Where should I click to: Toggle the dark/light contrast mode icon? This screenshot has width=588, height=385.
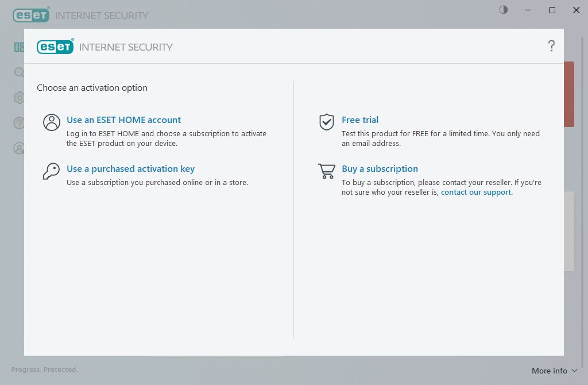(x=504, y=10)
